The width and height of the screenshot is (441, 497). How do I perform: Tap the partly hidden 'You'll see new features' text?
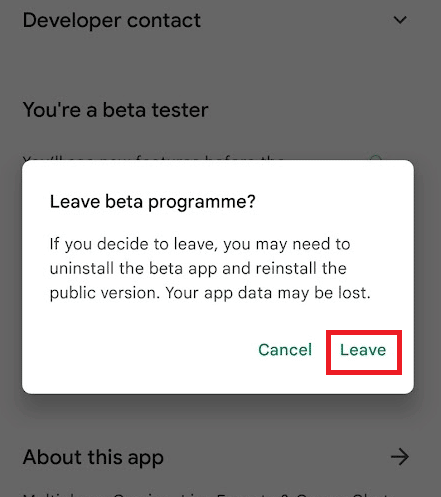pos(153,158)
